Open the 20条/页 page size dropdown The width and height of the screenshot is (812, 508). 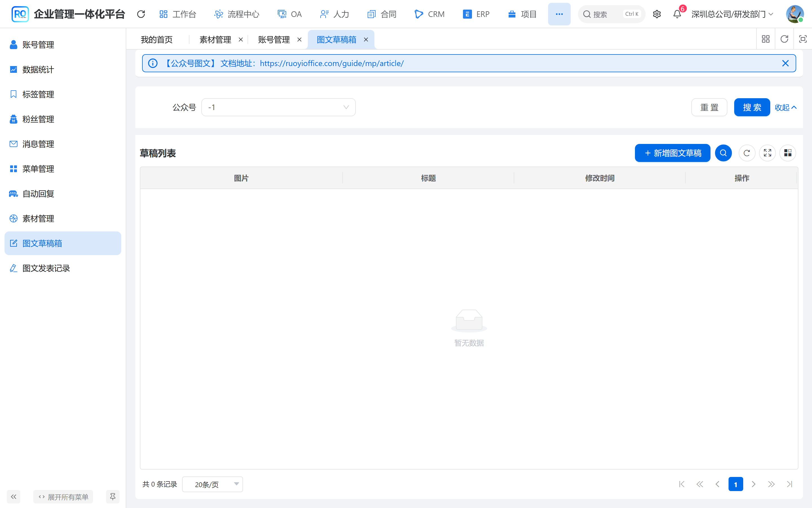(212, 484)
